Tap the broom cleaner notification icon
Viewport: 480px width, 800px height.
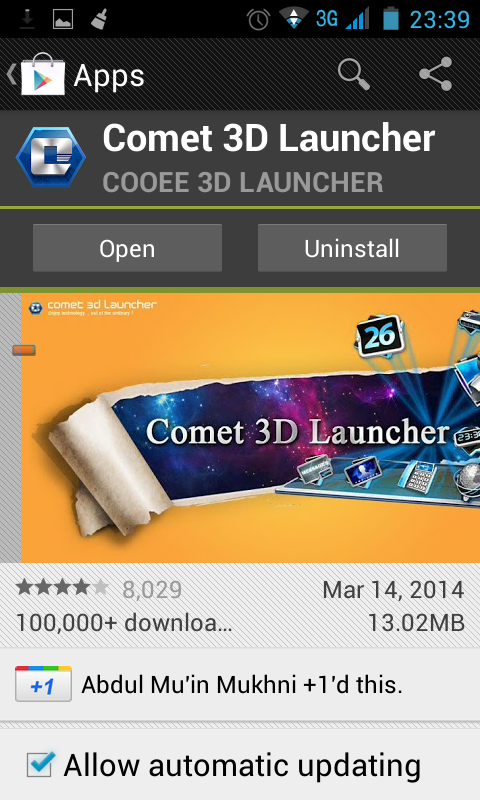(x=98, y=19)
